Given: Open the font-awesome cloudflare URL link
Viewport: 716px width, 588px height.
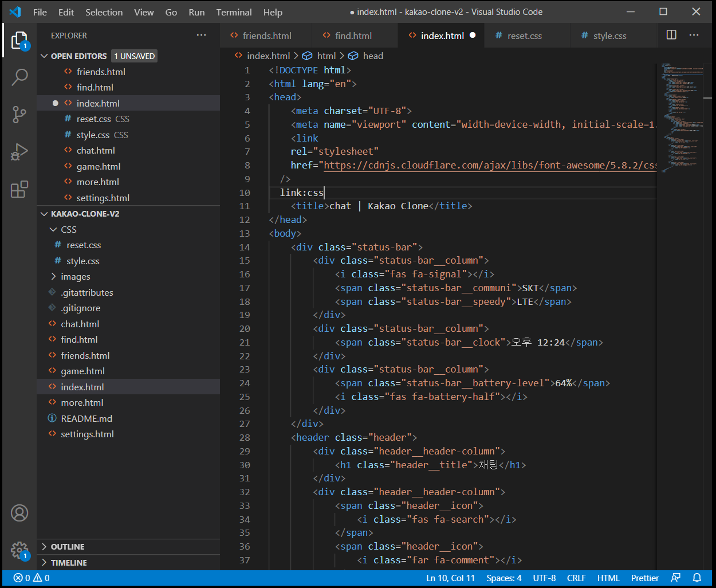Looking at the screenshot, I should [490, 165].
